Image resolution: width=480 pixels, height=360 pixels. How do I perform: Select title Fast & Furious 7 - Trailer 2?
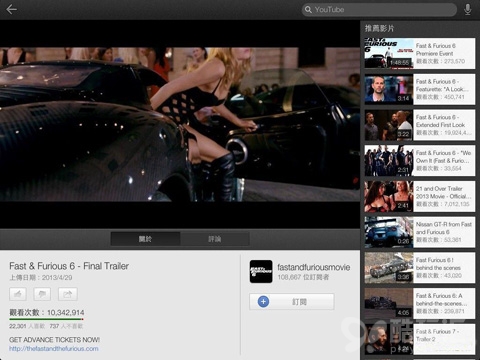[437, 335]
